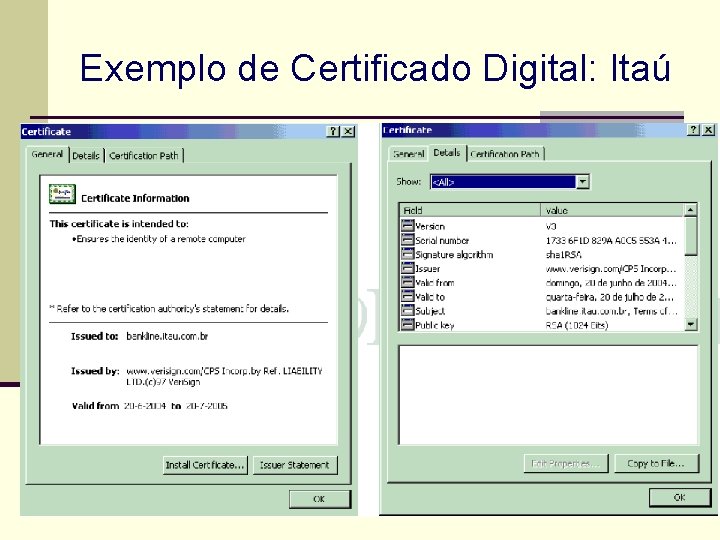This screenshot has height=540, width=720.
Task: Click the www.verisign.com/CPS Issued by text
Action: pyautogui.click(x=224, y=376)
